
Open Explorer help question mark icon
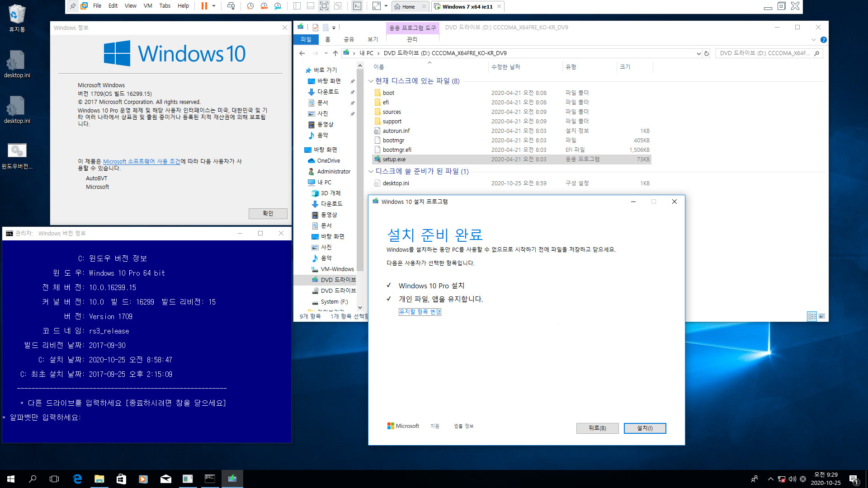point(824,40)
